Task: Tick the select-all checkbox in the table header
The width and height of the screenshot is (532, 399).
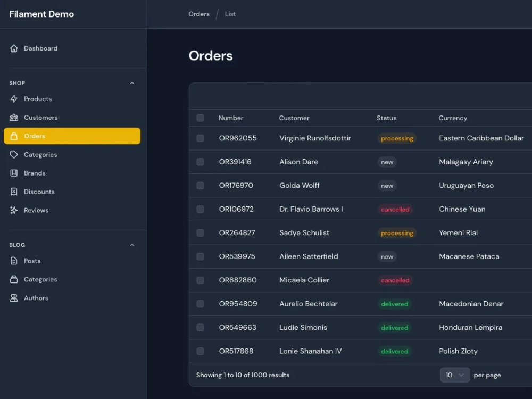Action: [200, 118]
